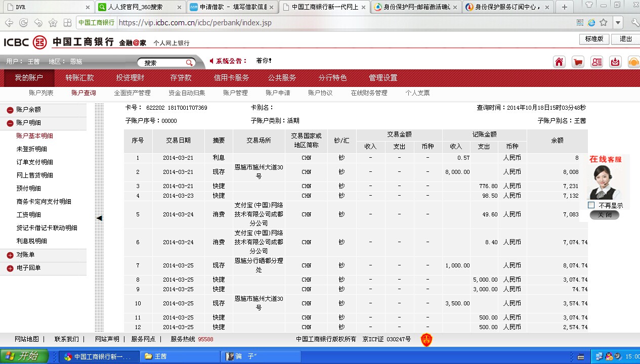Open the shopping cart icon
Image resolution: width=640 pixels, height=364 pixels.
point(578,62)
